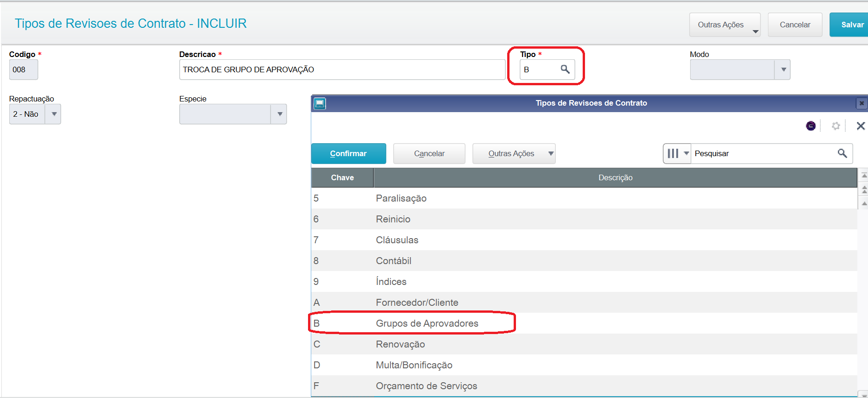Select the Cláusulas row
Screen dimensions: 868x398
(x=584, y=240)
